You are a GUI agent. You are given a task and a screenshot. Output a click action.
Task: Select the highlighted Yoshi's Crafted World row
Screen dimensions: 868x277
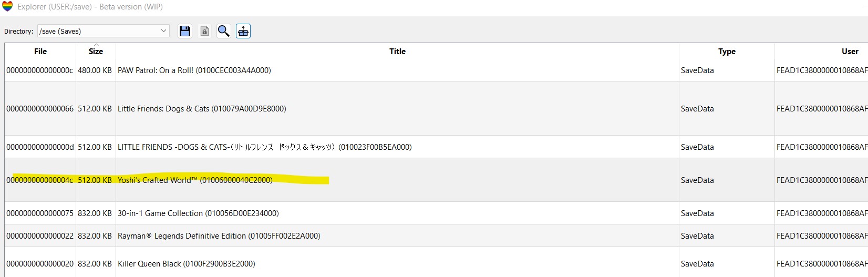tap(436, 180)
